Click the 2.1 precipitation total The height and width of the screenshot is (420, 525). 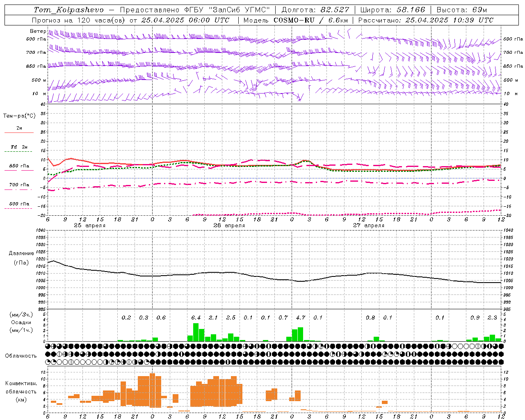point(213,318)
